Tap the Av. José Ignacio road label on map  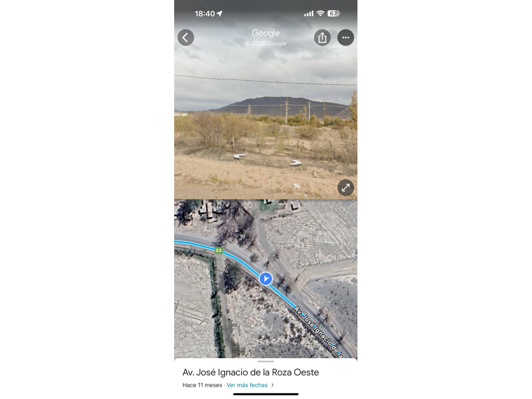318,332
